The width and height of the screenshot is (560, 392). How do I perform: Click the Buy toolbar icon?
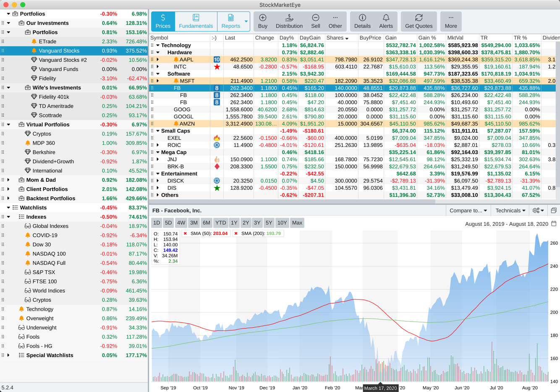pos(262,21)
